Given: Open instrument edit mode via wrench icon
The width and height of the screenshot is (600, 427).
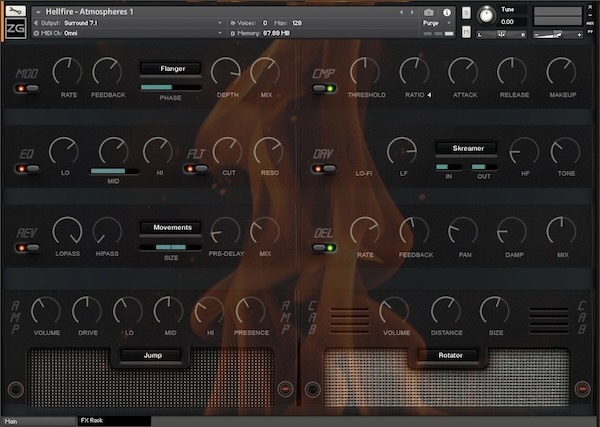Looking at the screenshot, I should pos(16,11).
